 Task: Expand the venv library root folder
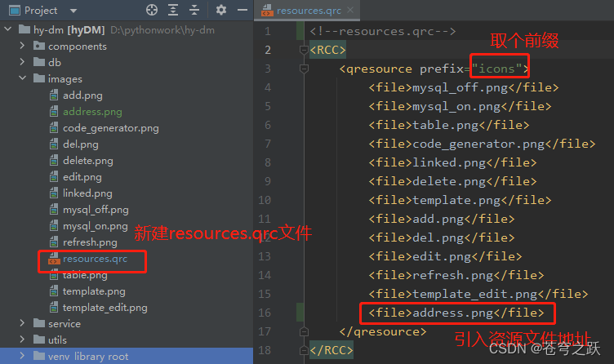pyautogui.click(x=22, y=356)
